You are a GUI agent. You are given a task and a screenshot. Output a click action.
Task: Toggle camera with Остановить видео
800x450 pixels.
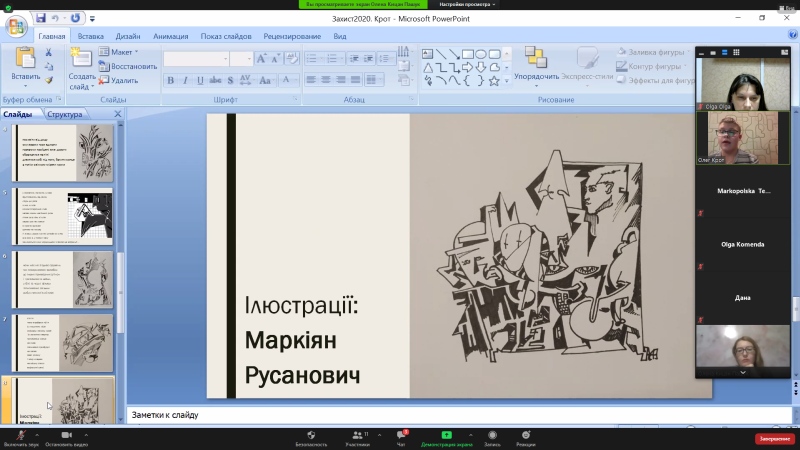[66, 435]
